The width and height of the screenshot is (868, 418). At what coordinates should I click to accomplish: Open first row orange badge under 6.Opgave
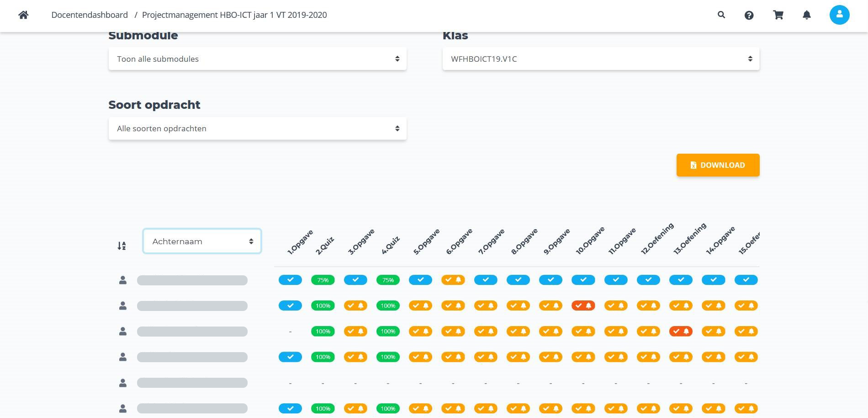click(453, 280)
